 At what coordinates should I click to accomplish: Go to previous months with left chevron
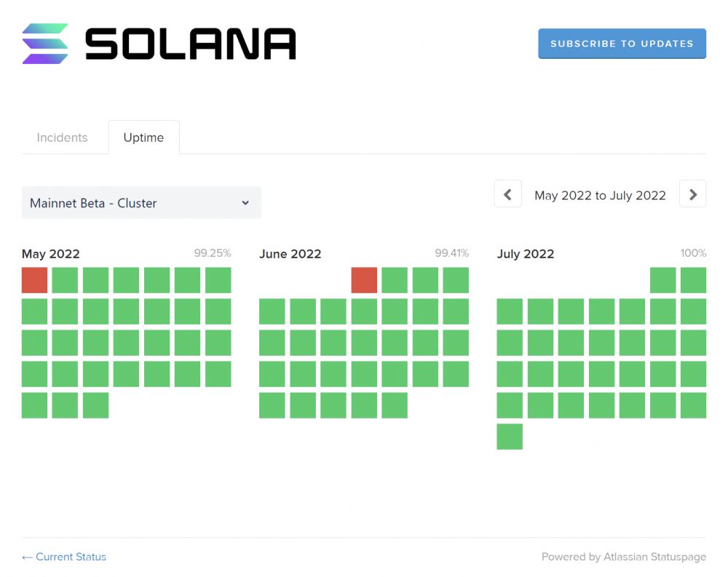click(507, 194)
